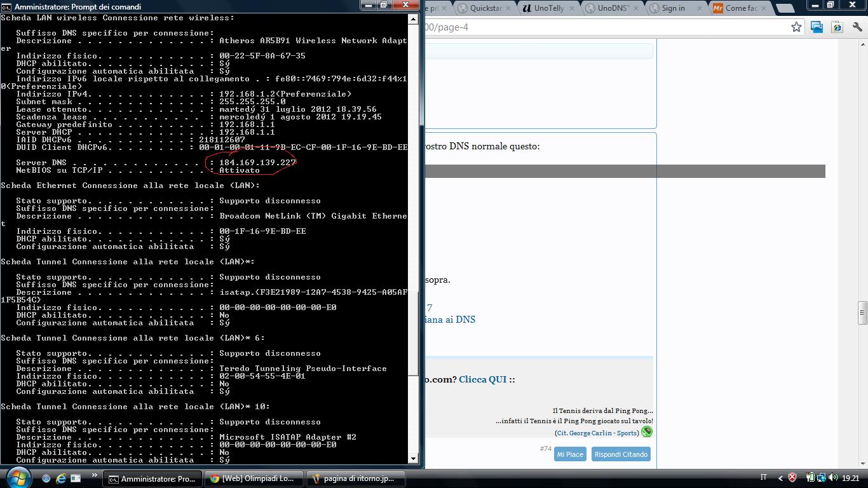868x488 pixels.
Task: Click Chrome page scroll down arrow
Action: pyautogui.click(x=862, y=464)
